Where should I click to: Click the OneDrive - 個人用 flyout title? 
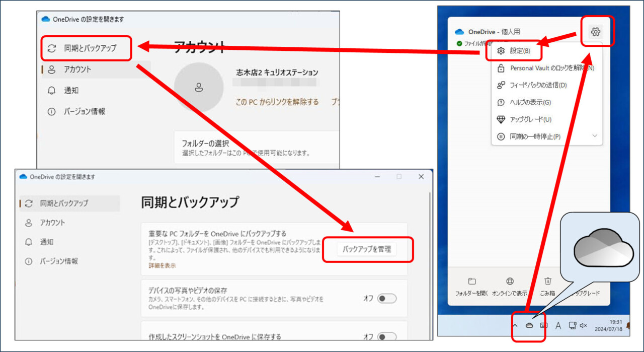click(x=494, y=32)
